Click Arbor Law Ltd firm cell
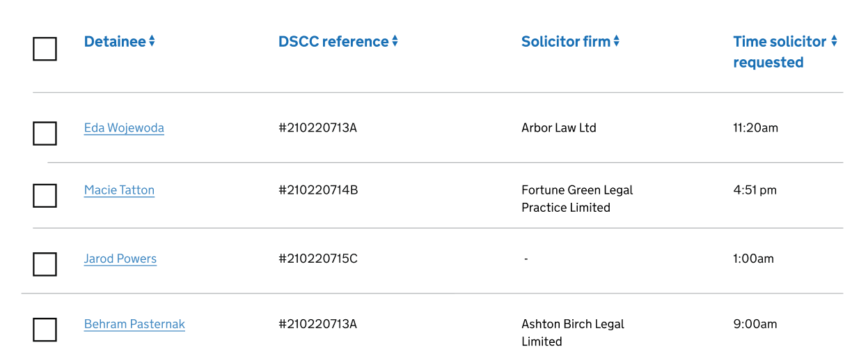 (x=559, y=128)
